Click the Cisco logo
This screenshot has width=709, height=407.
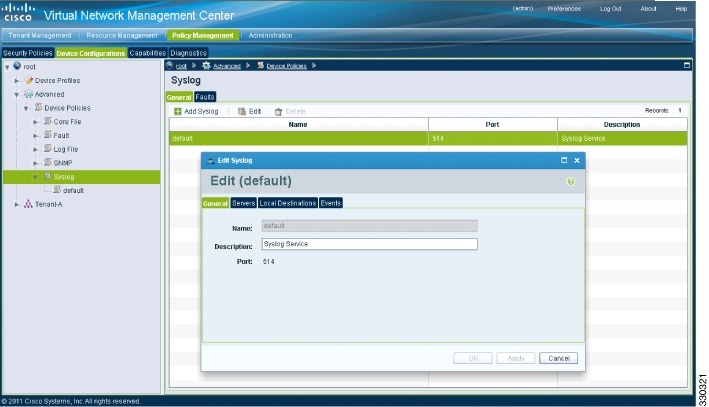pos(18,12)
